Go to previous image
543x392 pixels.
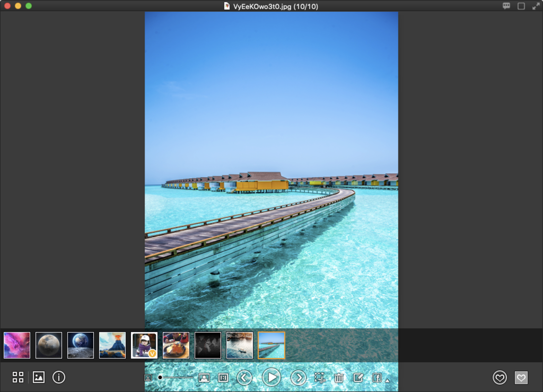coord(244,377)
